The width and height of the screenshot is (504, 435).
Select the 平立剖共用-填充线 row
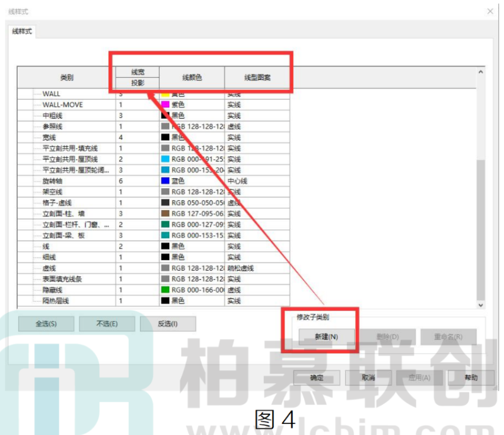[70, 148]
